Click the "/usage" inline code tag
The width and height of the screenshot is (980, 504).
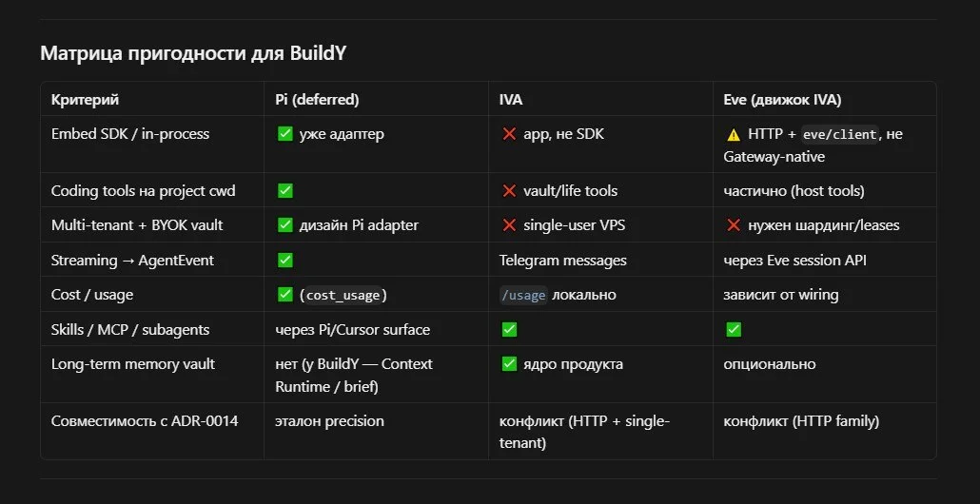pyautogui.click(x=523, y=295)
